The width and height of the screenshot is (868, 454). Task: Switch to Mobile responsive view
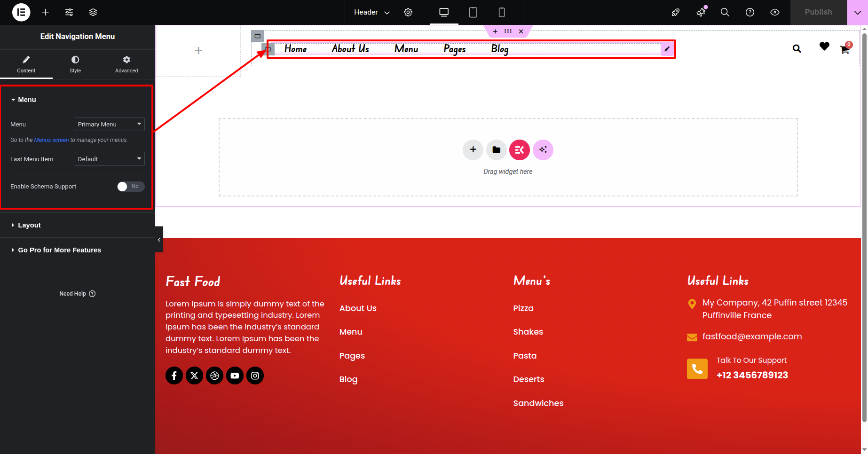502,12
